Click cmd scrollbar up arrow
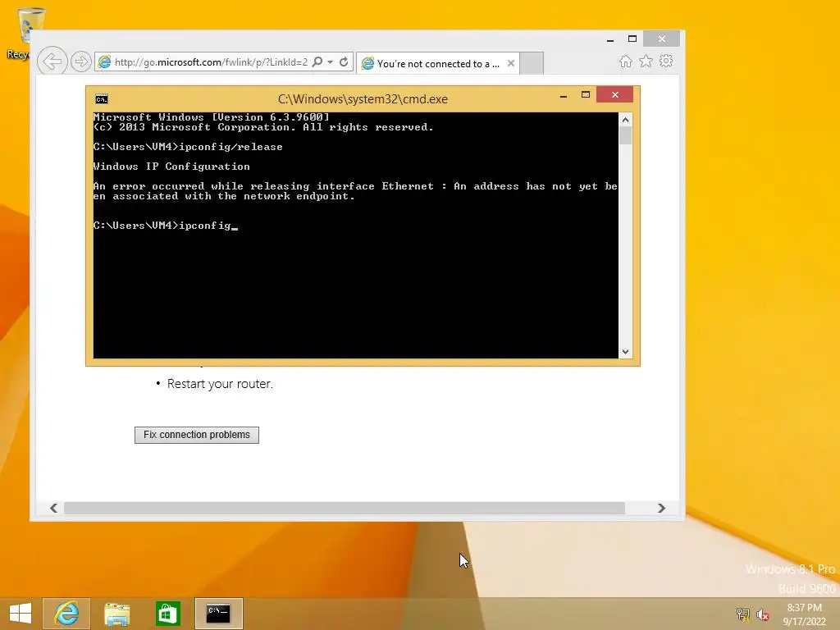The height and width of the screenshot is (630, 840). [x=625, y=120]
